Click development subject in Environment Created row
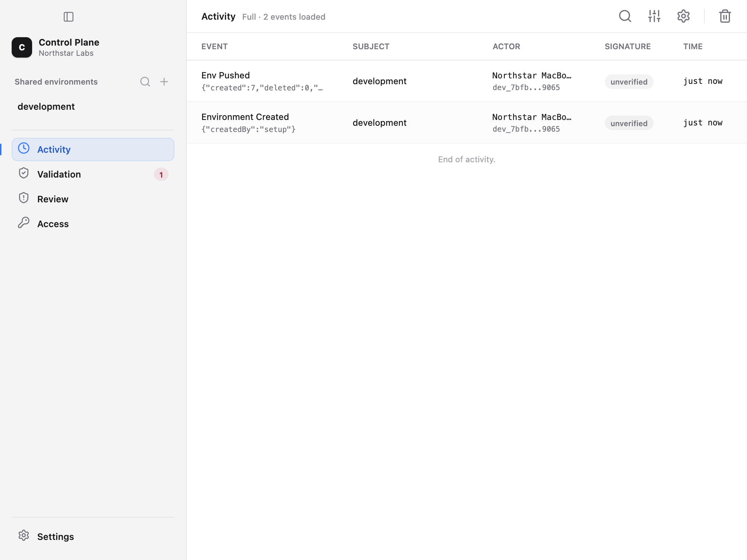 (379, 122)
